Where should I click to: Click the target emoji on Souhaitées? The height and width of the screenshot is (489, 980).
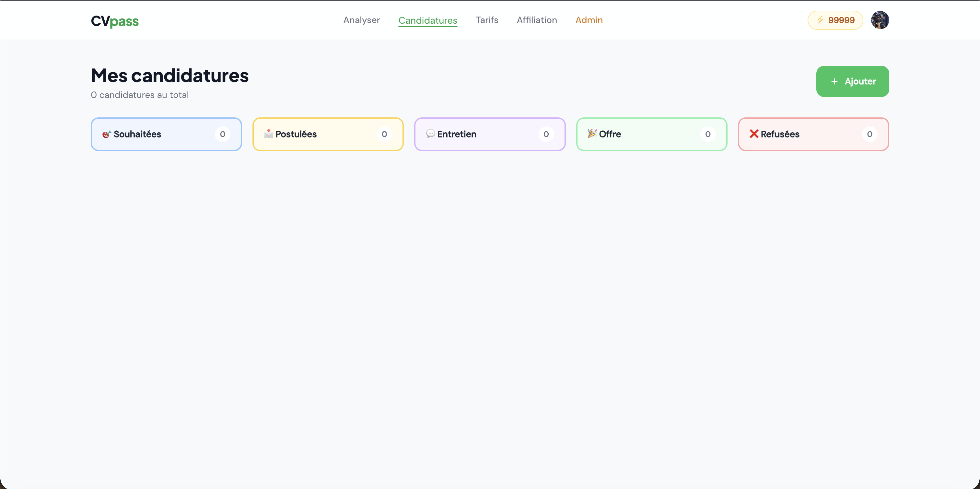coord(106,134)
